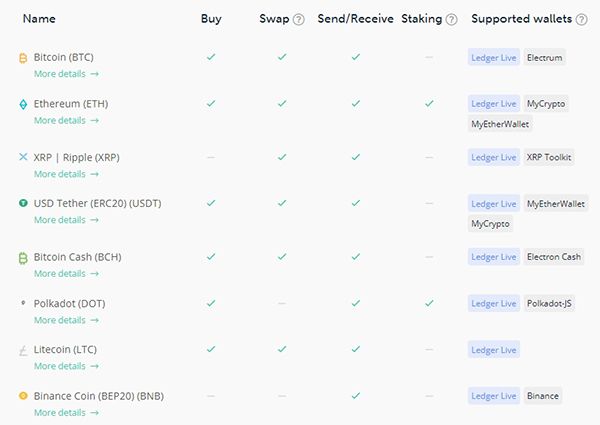Click the MyEtherWallet tag for Ethereum

(501, 124)
